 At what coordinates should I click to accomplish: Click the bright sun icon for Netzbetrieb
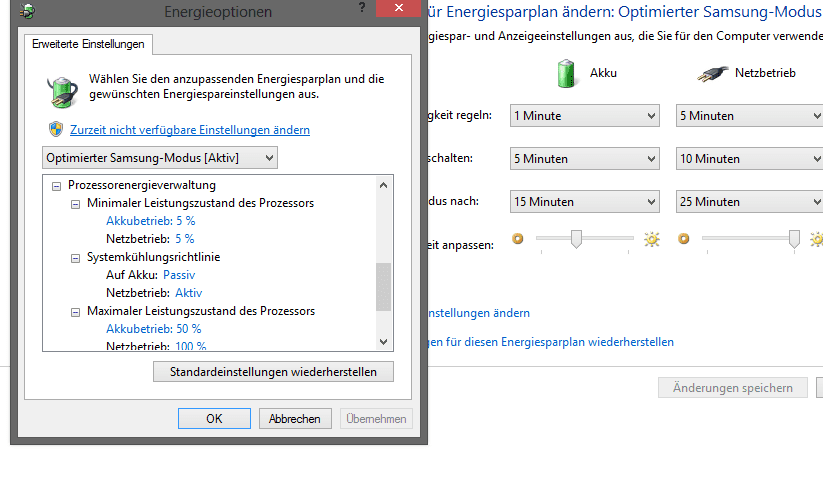816,240
